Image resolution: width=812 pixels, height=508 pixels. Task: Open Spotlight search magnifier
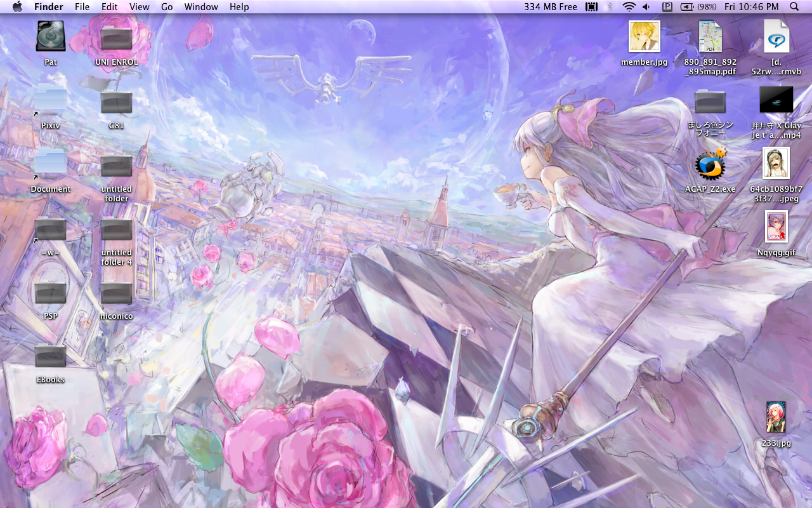click(x=795, y=7)
